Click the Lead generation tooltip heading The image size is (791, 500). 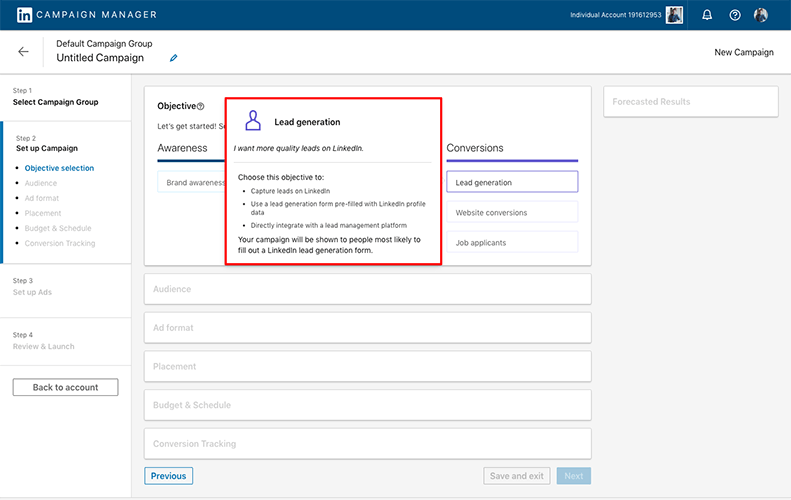click(x=307, y=122)
